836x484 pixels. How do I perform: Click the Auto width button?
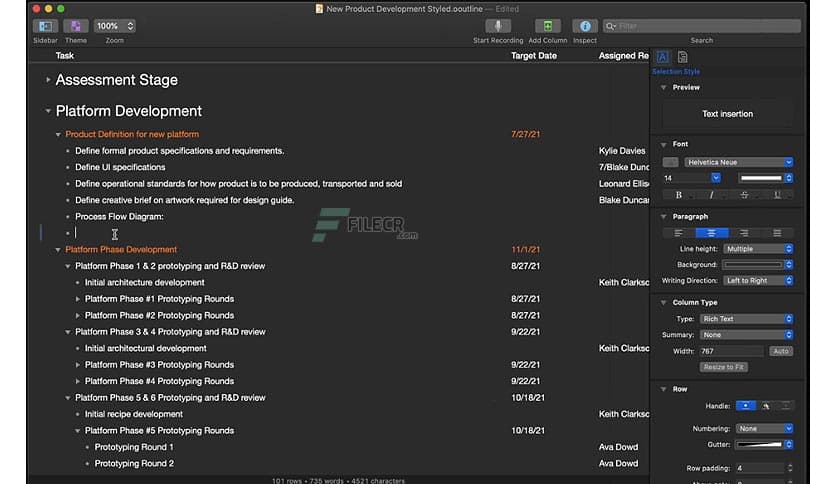pyautogui.click(x=781, y=351)
